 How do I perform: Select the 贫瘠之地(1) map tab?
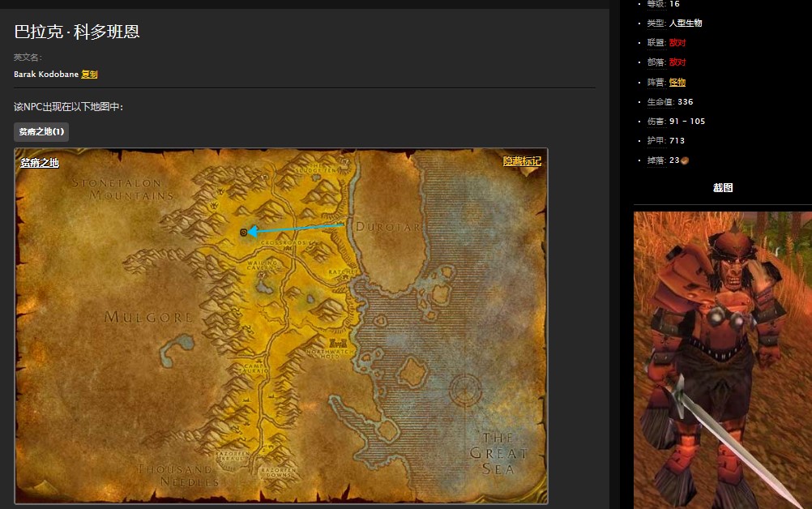click(41, 131)
